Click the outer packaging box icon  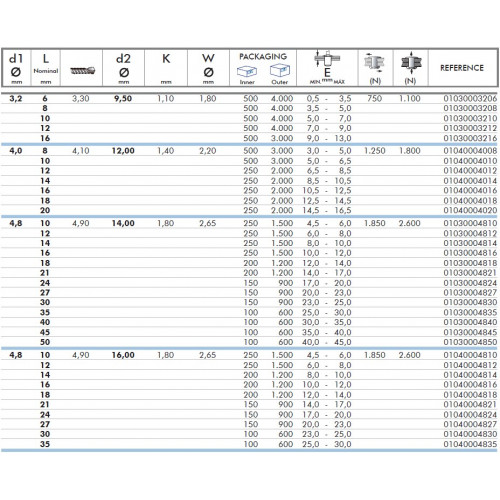pyautogui.click(x=280, y=70)
